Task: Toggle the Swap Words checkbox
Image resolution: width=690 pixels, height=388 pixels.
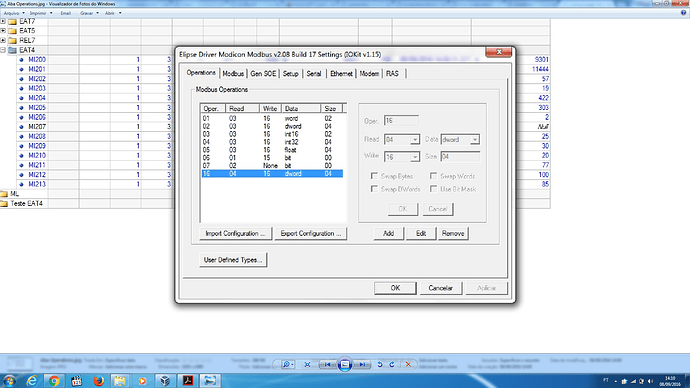Action: coord(433,176)
